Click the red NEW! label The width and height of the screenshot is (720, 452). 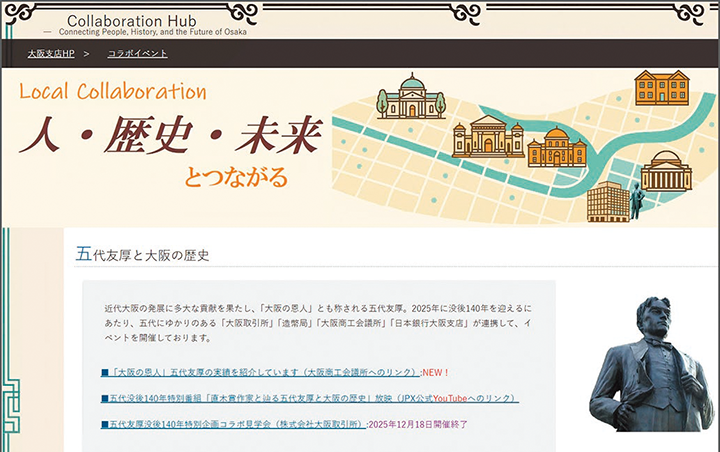[x=435, y=373]
